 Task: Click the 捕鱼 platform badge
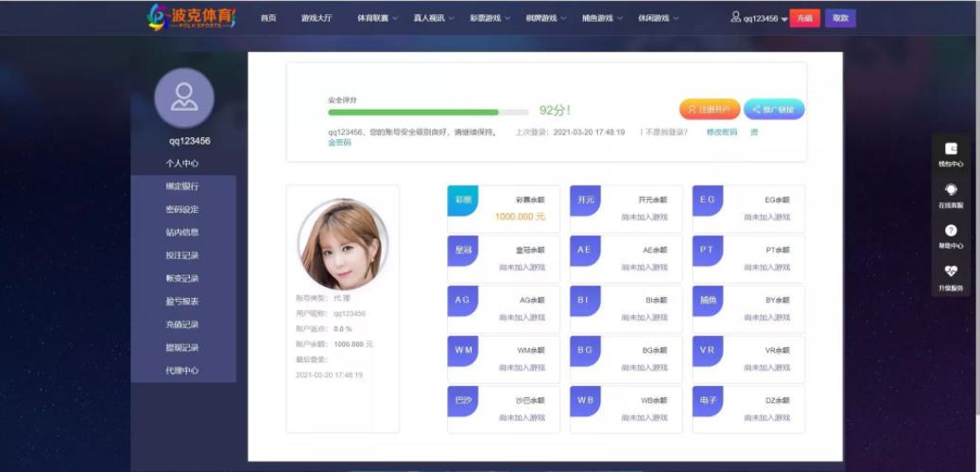tap(708, 300)
